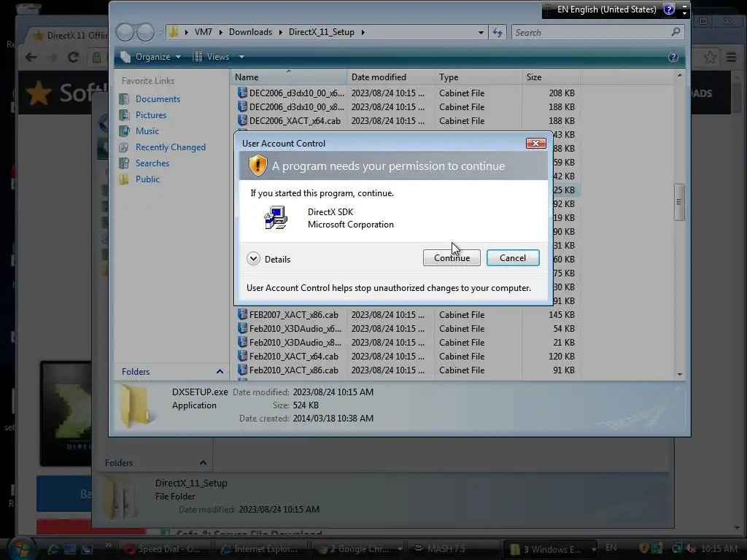The width and height of the screenshot is (747, 560).
Task: Click the language bar help icon
Action: [x=669, y=9]
